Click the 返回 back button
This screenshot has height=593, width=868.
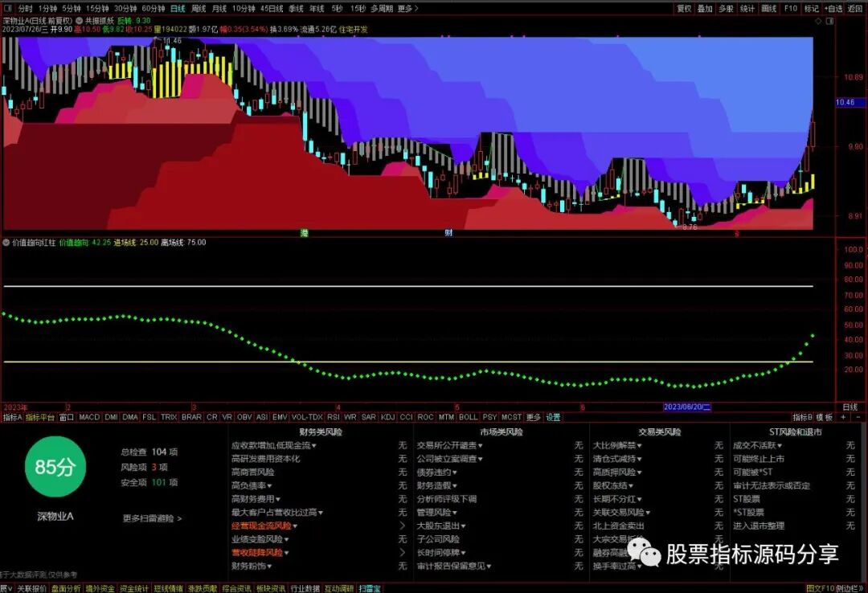pyautogui.click(x=855, y=8)
